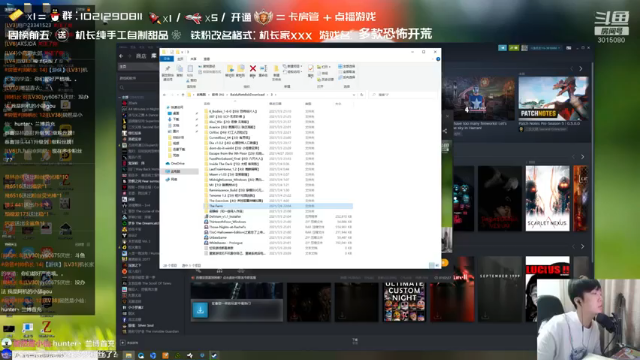The width and height of the screenshot is (640, 360).
Task: Click the Copy to folder icon
Action: 240,69
